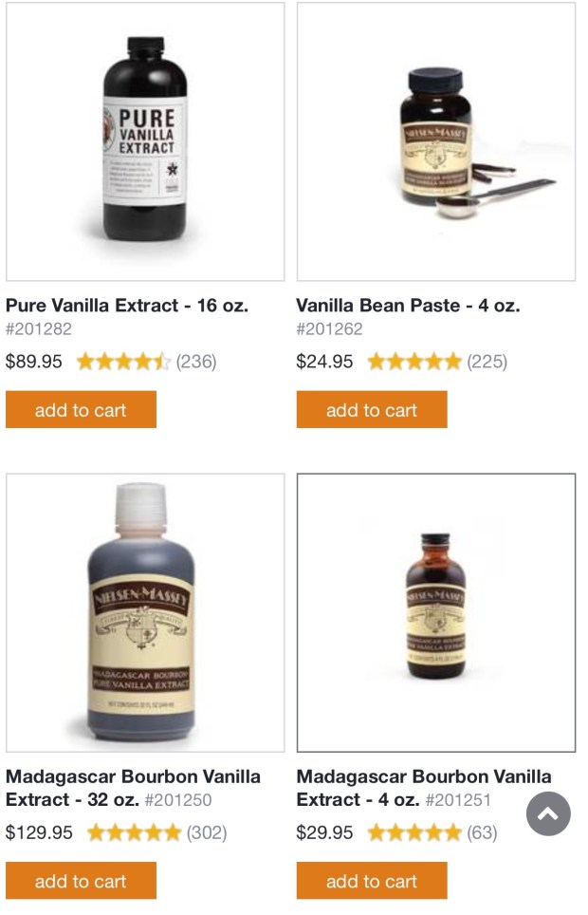Open the Vanilla Bean Paste jar image

coord(436,141)
